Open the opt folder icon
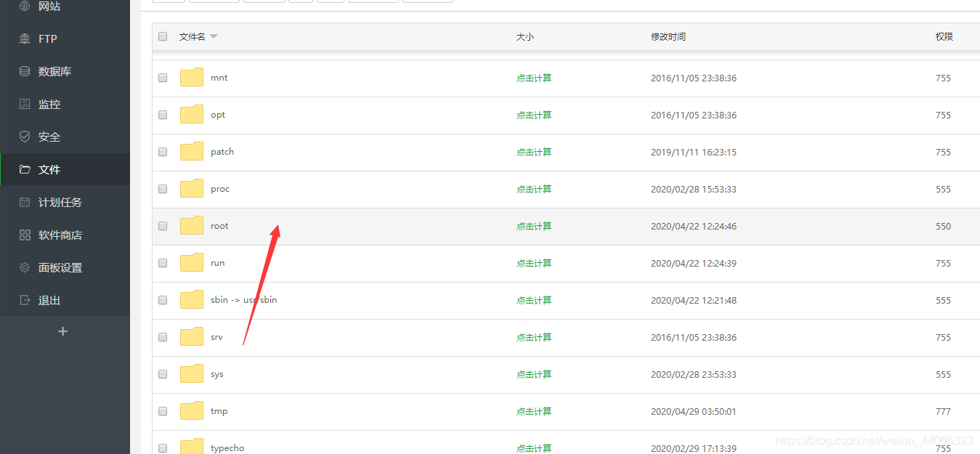Viewport: 980px width, 454px height. (192, 115)
